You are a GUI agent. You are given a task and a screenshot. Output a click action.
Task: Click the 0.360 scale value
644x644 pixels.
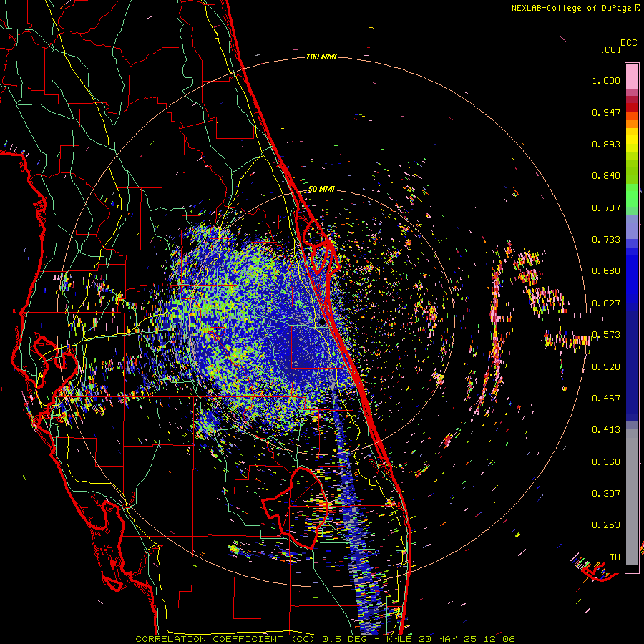(606, 462)
